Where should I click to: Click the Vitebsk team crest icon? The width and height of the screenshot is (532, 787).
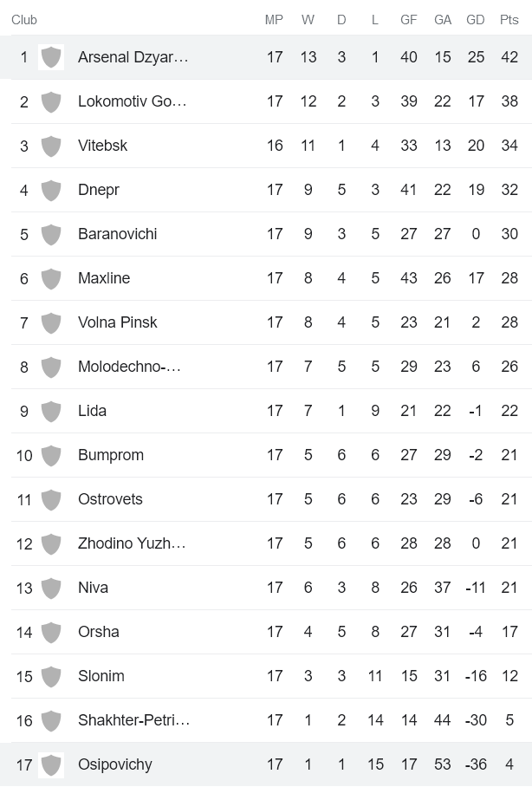pyautogui.click(x=51, y=146)
